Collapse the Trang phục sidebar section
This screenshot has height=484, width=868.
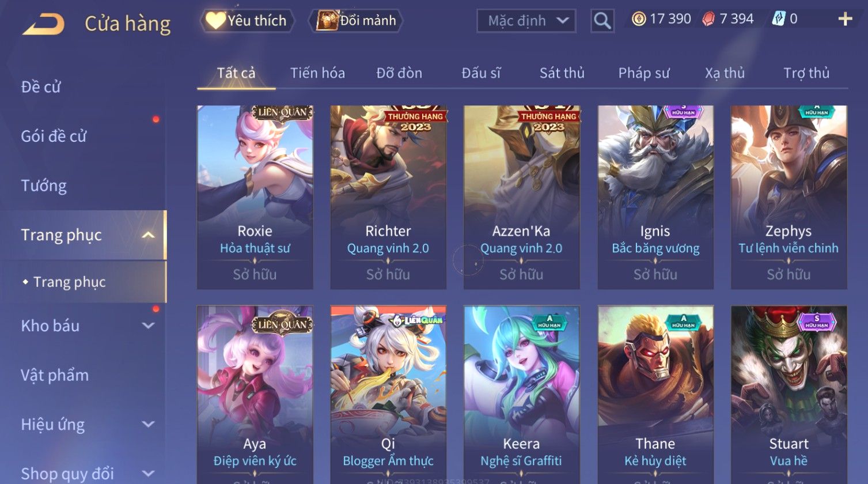coord(148,235)
